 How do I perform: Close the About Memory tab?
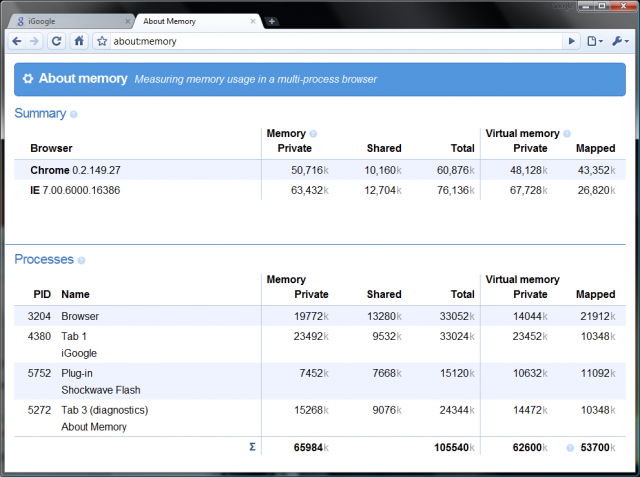[253, 21]
